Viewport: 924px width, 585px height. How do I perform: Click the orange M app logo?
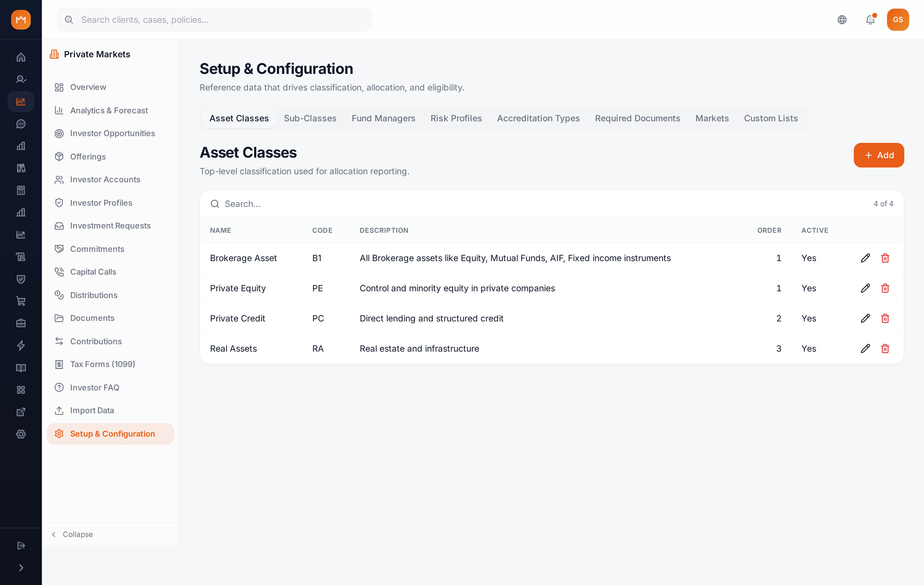click(21, 20)
